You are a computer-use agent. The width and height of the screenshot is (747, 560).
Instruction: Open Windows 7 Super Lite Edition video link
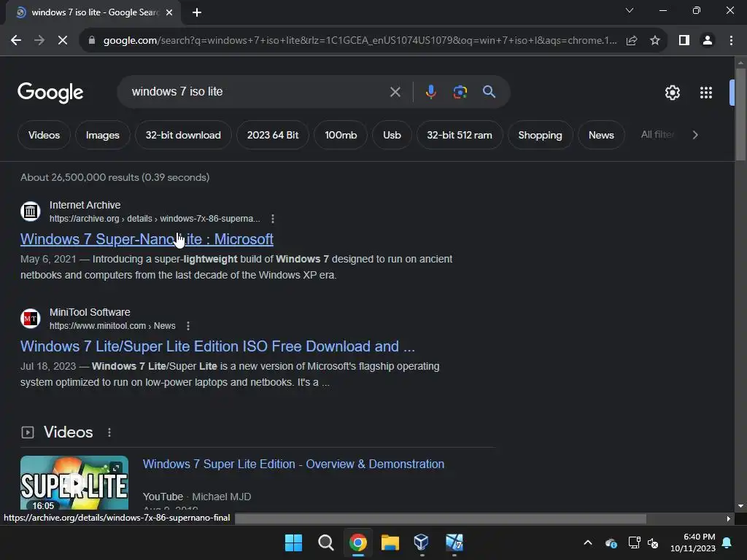293,464
